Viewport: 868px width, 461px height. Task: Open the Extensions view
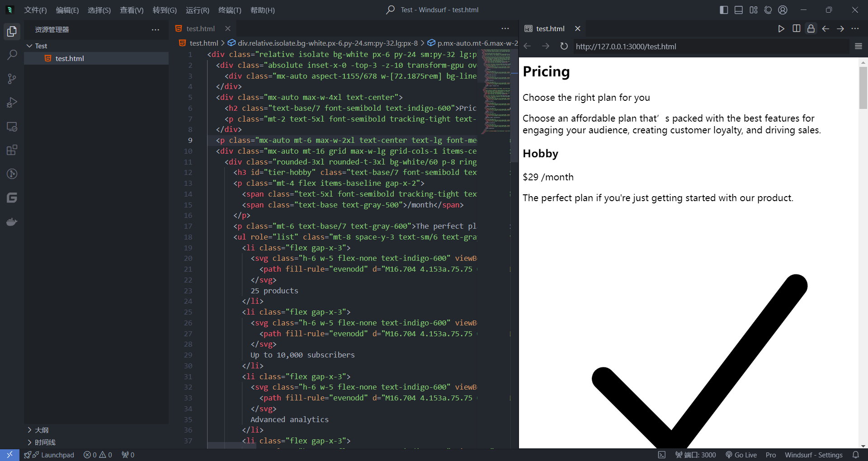pyautogui.click(x=12, y=150)
